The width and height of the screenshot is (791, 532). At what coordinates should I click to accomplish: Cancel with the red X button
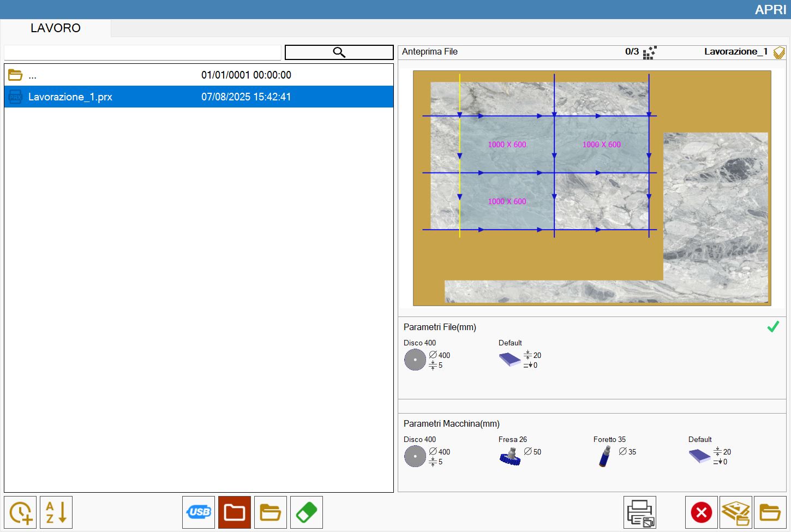[x=702, y=512]
